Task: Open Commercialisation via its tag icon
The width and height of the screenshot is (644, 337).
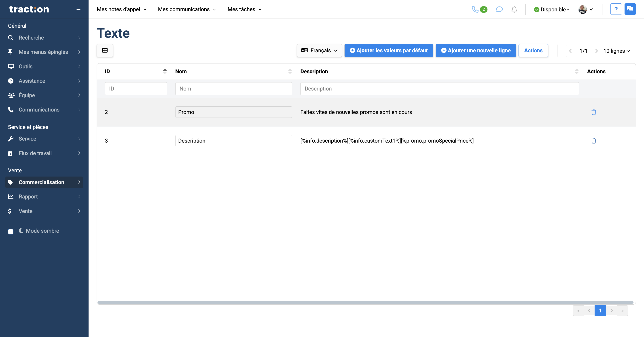Action: tap(11, 182)
